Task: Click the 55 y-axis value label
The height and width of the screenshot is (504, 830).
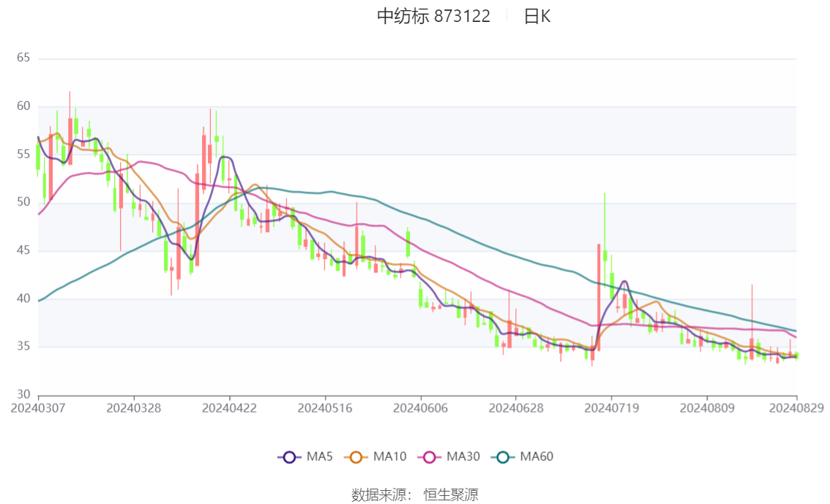Action: point(23,154)
